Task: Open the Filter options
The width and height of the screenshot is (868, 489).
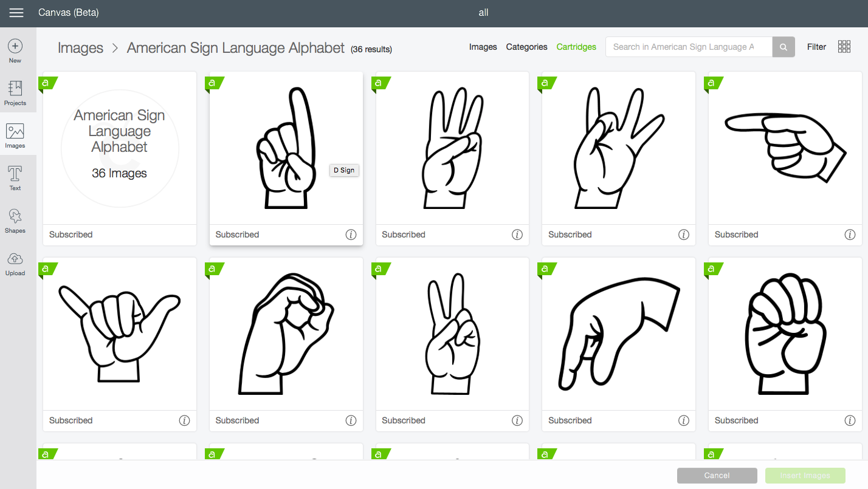Action: pos(816,47)
